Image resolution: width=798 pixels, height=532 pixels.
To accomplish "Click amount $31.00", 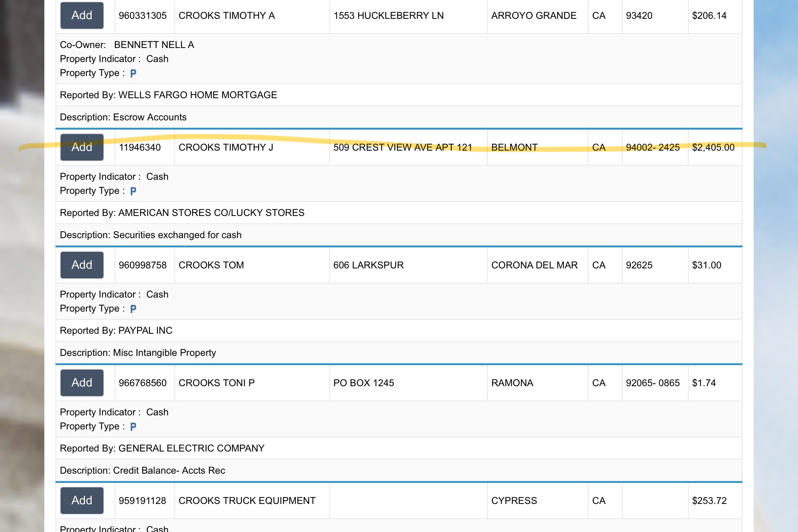I will tap(707, 265).
